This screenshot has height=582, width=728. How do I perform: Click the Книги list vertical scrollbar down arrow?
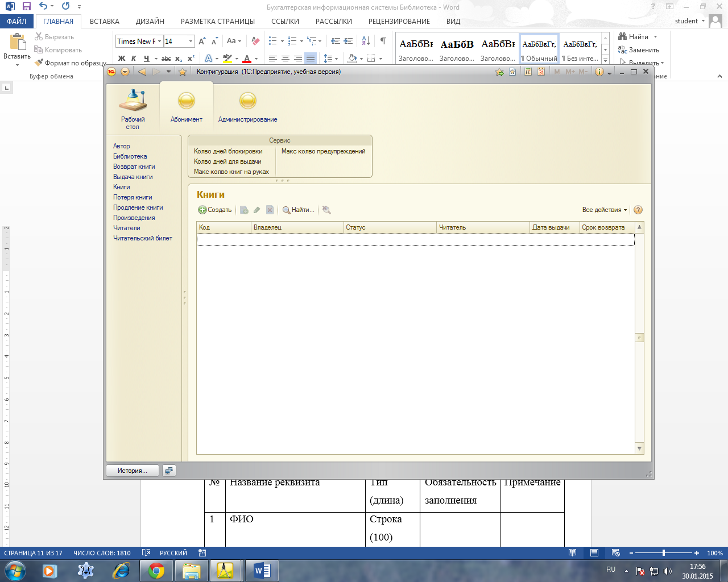coord(639,448)
